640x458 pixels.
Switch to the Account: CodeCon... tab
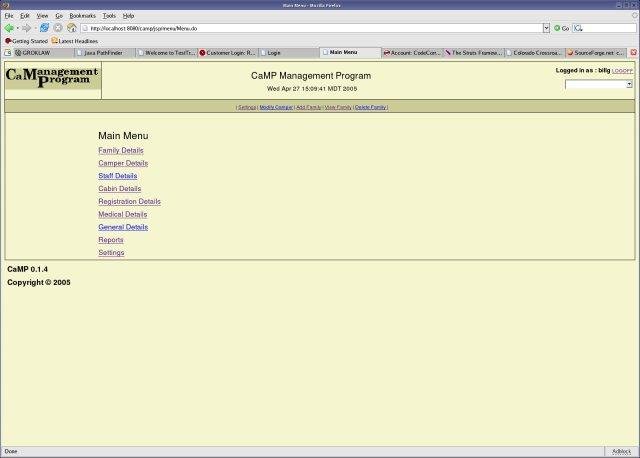coord(412,53)
